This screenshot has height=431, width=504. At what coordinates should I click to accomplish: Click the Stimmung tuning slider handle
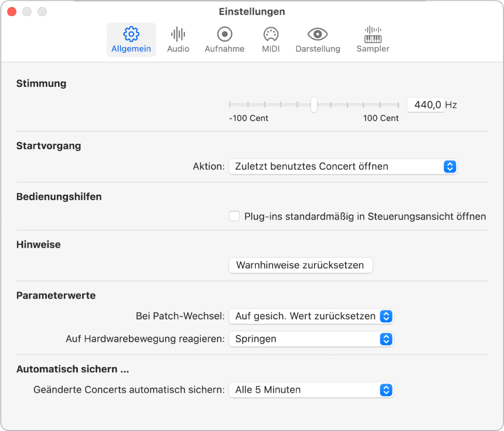[x=314, y=105]
